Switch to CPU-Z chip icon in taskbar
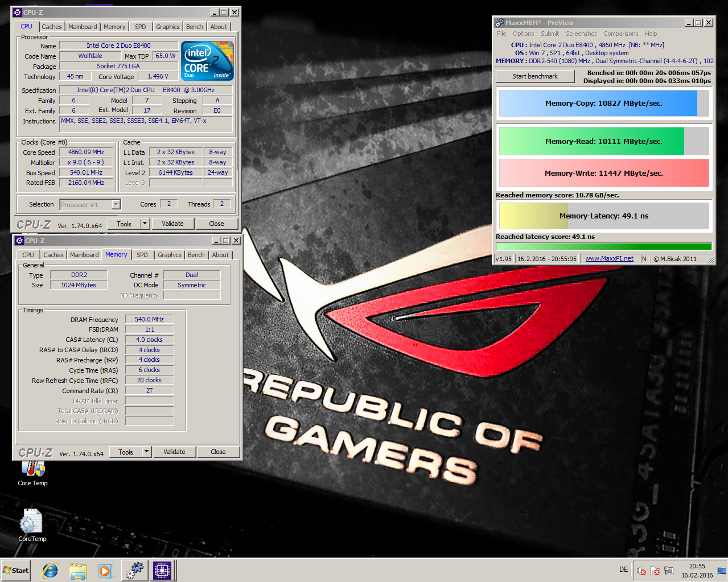Image resolution: width=728 pixels, height=582 pixels. point(162,571)
